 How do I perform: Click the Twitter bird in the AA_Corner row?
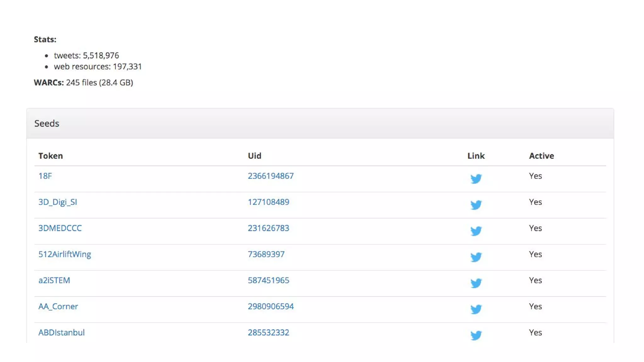point(476,309)
